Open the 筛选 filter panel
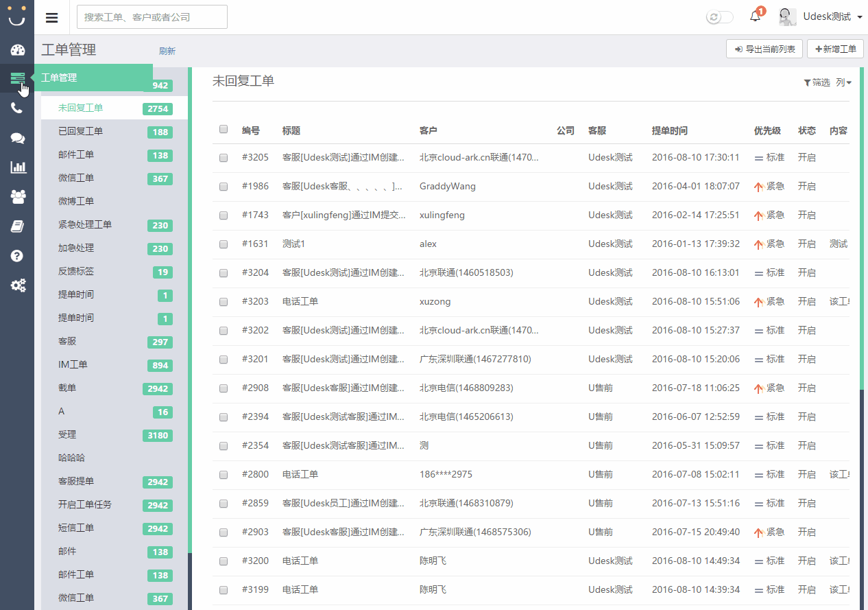868x610 pixels. (817, 82)
